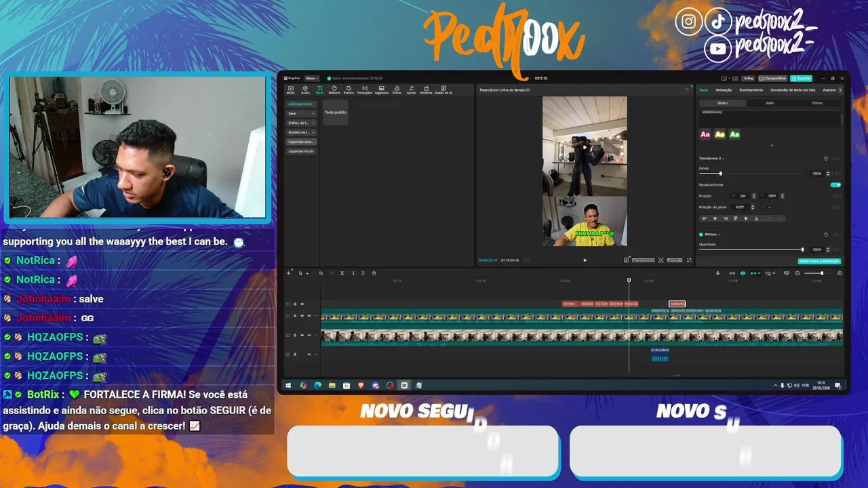Switch to the Rastreamento tab

pyautogui.click(x=751, y=90)
